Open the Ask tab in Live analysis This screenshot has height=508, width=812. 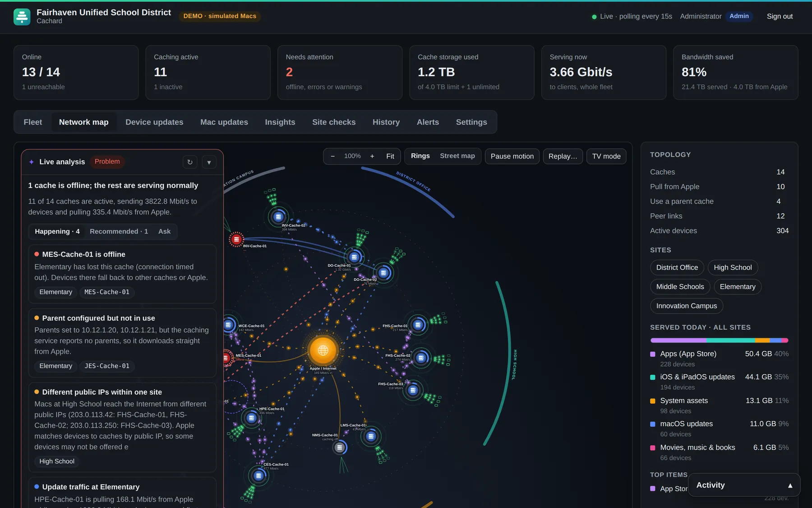point(164,232)
